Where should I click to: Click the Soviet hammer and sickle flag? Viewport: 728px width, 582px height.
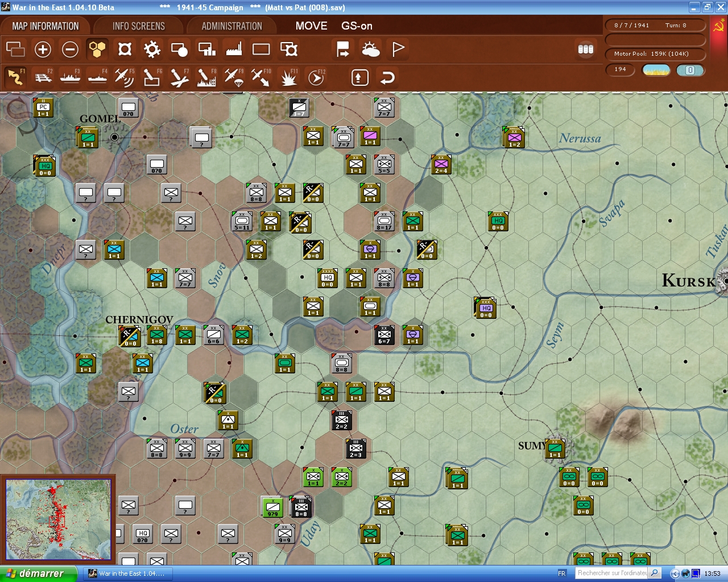pyautogui.click(x=719, y=26)
